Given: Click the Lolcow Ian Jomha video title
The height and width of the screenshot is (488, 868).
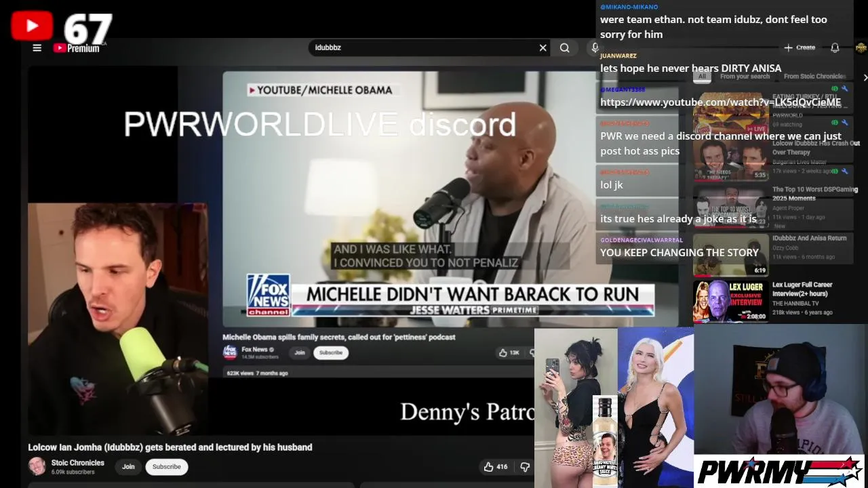Looking at the screenshot, I should [x=170, y=447].
